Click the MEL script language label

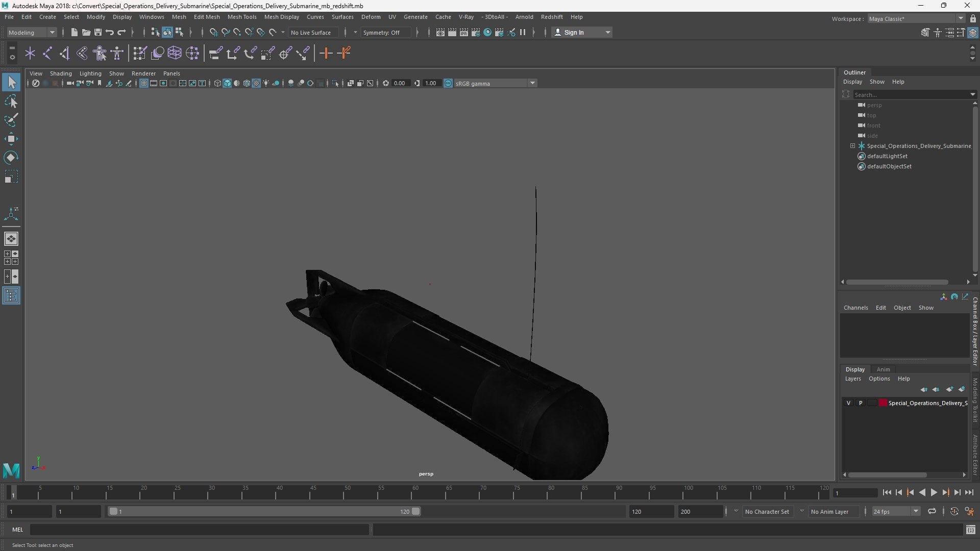(18, 530)
